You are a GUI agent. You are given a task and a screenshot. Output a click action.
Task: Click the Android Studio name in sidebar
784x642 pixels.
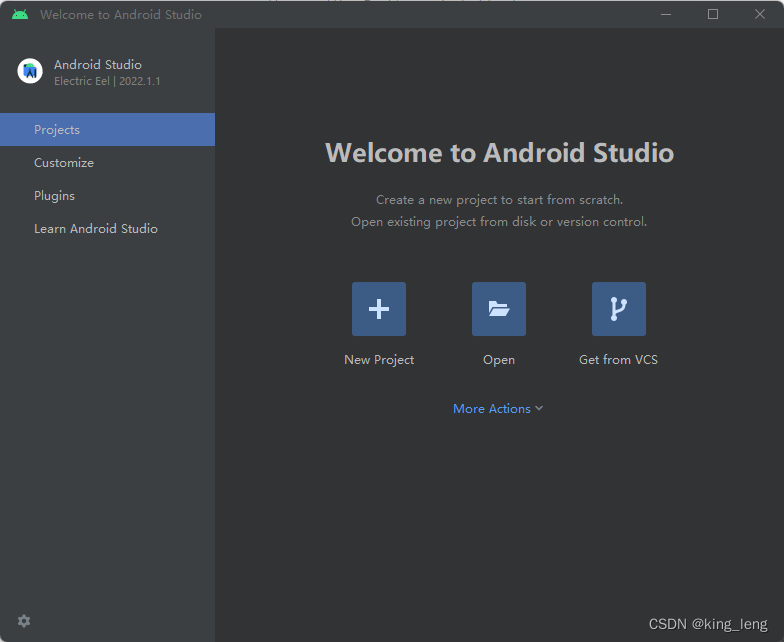click(x=98, y=64)
